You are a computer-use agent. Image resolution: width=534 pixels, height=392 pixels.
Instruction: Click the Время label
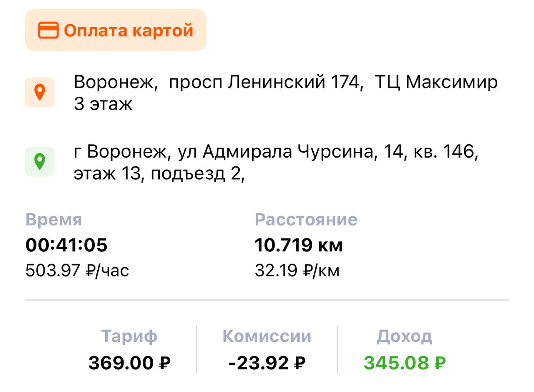pos(53,219)
